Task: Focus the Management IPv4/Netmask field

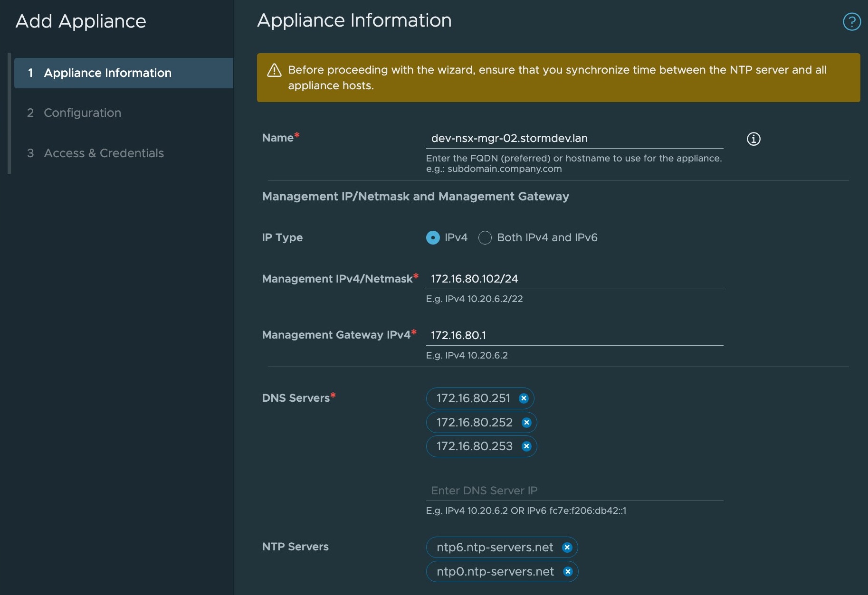Action: (x=574, y=279)
